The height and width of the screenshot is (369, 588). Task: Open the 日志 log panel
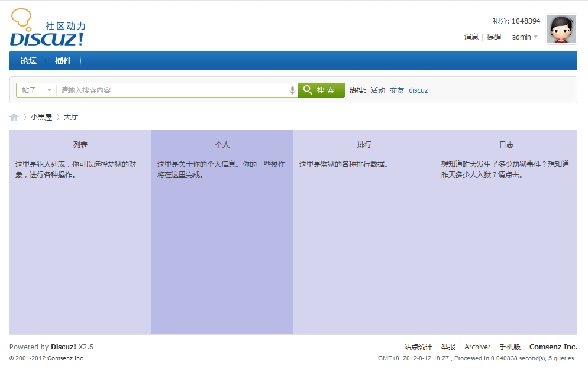(506, 232)
